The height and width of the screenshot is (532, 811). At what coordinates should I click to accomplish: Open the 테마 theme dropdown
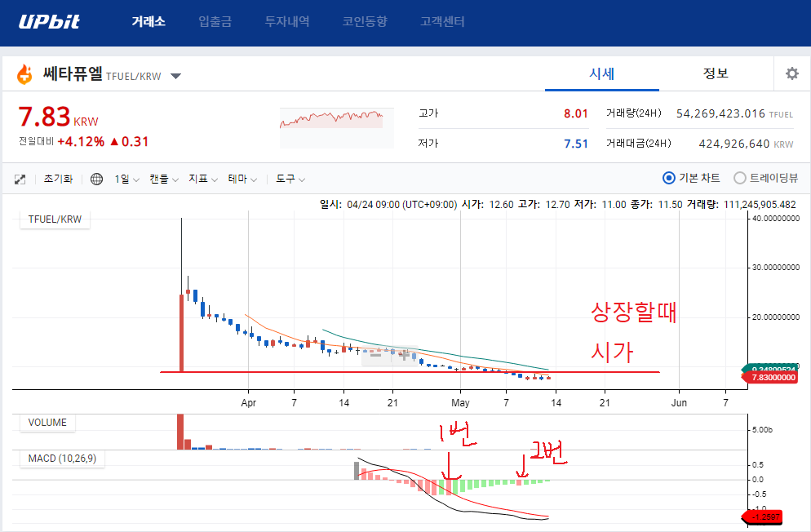point(242,179)
